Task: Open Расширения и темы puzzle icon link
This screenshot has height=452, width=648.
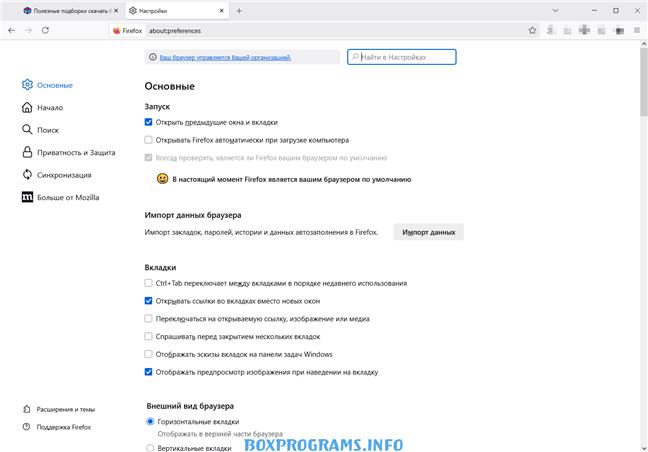Action: [x=59, y=409]
